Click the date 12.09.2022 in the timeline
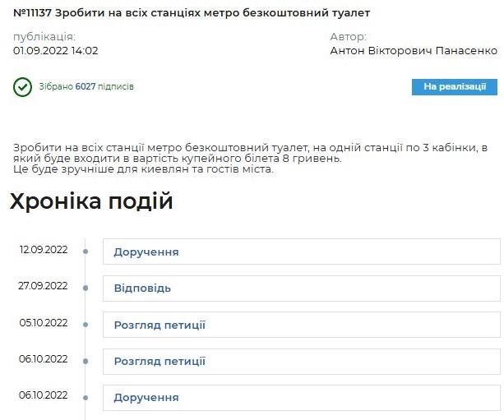This screenshot has width=504, height=420. (44, 250)
